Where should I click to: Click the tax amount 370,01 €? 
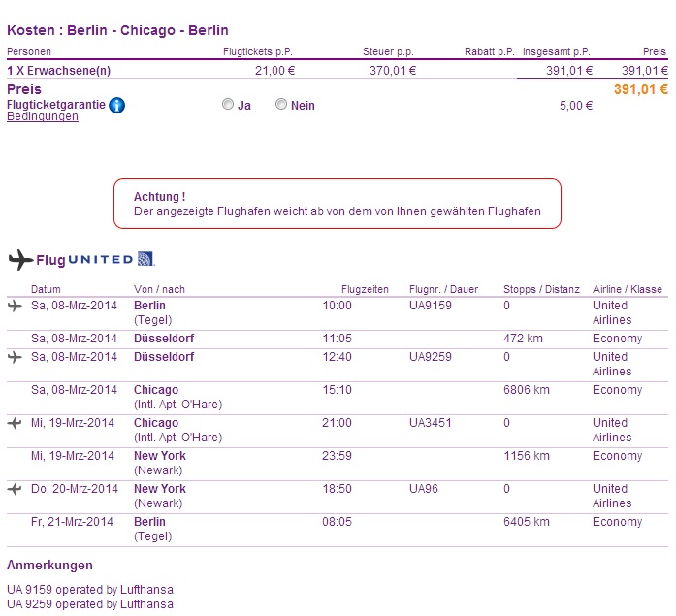tap(393, 71)
